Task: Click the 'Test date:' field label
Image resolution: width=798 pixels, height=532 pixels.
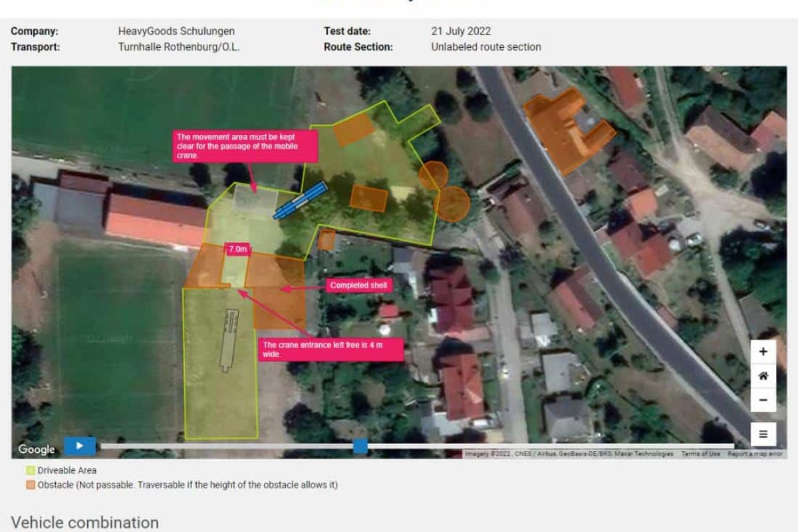Action: (347, 31)
